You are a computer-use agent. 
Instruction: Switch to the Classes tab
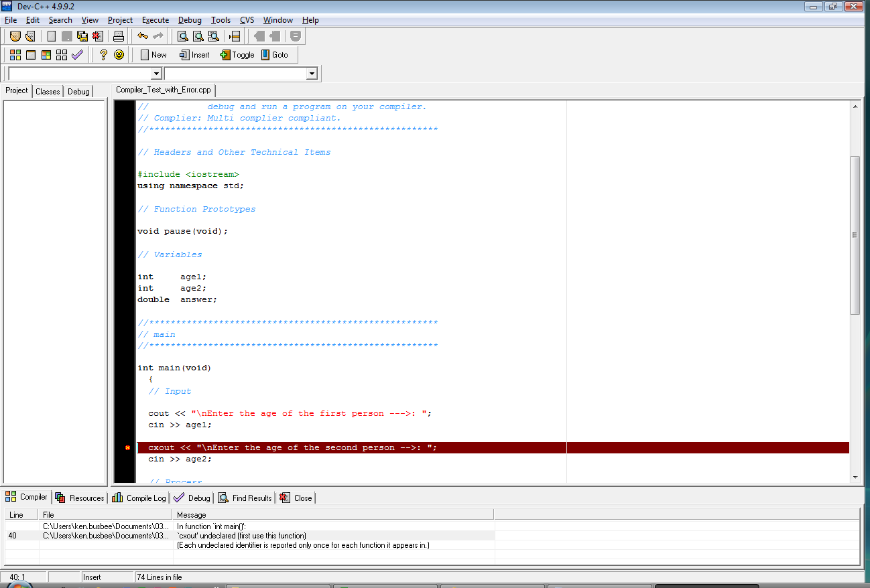tap(48, 91)
